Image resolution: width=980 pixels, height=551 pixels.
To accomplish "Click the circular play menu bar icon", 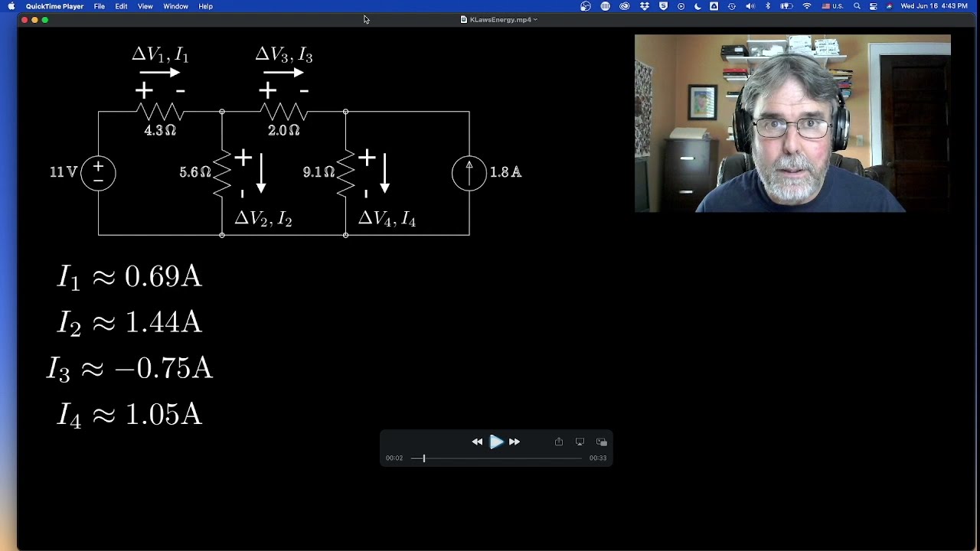I will [x=681, y=6].
